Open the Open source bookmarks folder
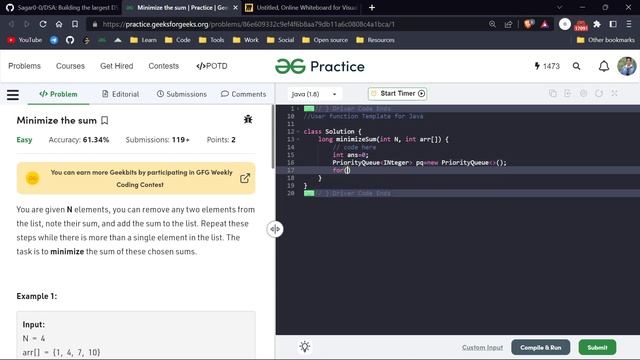Screen dimensions: 640x360 pos(325,40)
